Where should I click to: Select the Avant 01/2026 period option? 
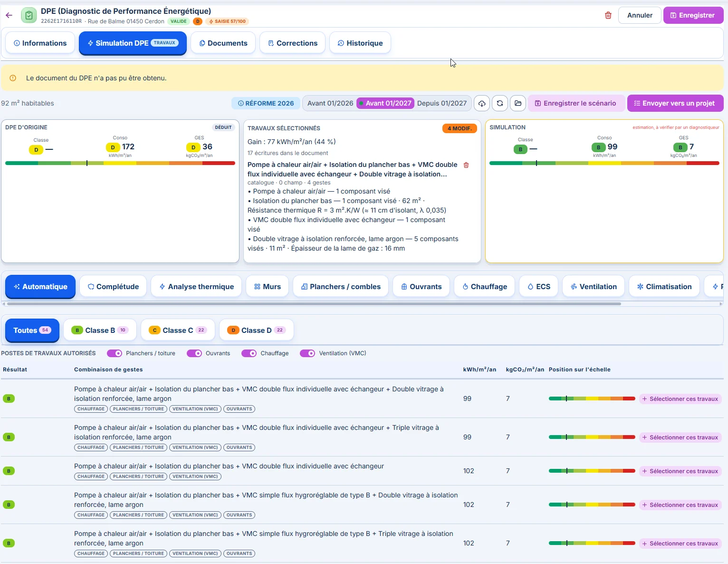click(330, 103)
